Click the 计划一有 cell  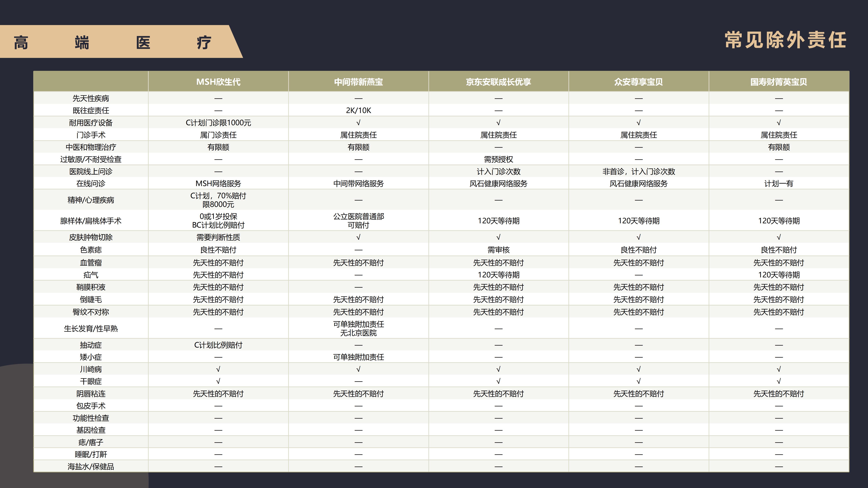[x=779, y=184]
